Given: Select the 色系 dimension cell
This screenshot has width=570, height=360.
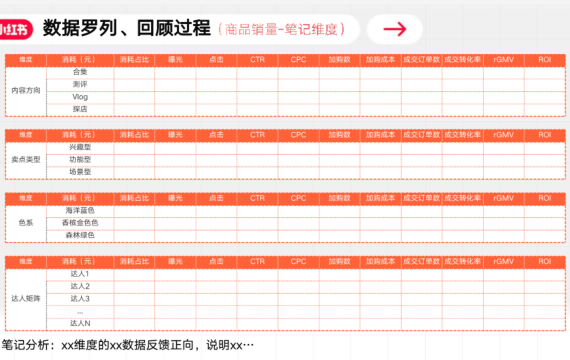Looking at the screenshot, I should tap(26, 223).
